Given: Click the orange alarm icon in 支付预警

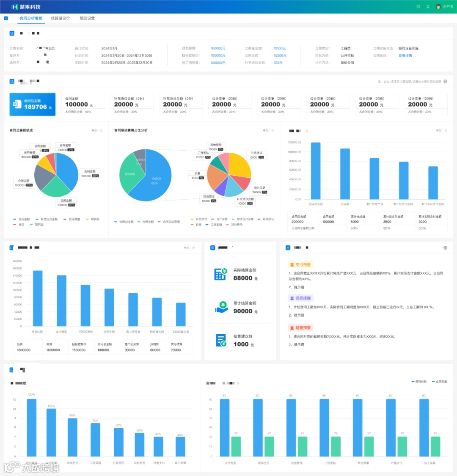Looking at the screenshot, I should (292, 265).
